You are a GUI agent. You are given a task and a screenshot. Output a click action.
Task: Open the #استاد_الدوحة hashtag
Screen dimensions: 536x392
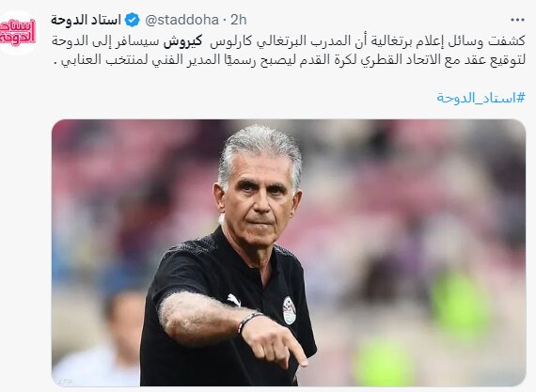(x=481, y=98)
